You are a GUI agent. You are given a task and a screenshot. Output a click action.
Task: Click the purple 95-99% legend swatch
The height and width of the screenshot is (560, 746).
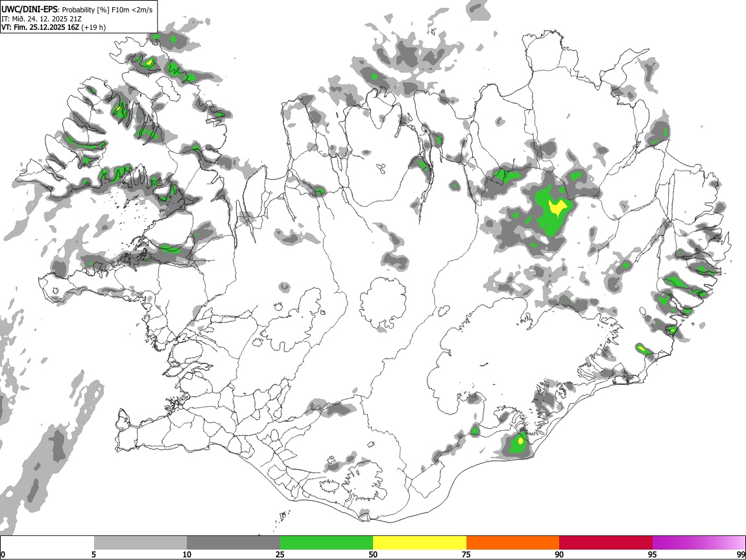[699, 542]
